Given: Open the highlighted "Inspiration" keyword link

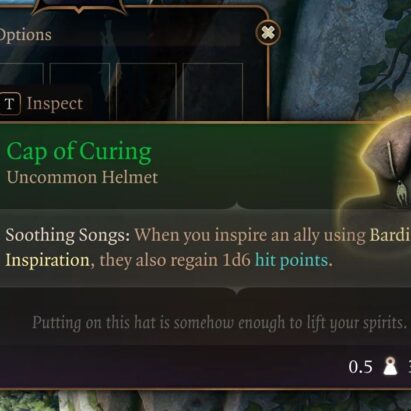Looking at the screenshot, I should coord(47,260).
